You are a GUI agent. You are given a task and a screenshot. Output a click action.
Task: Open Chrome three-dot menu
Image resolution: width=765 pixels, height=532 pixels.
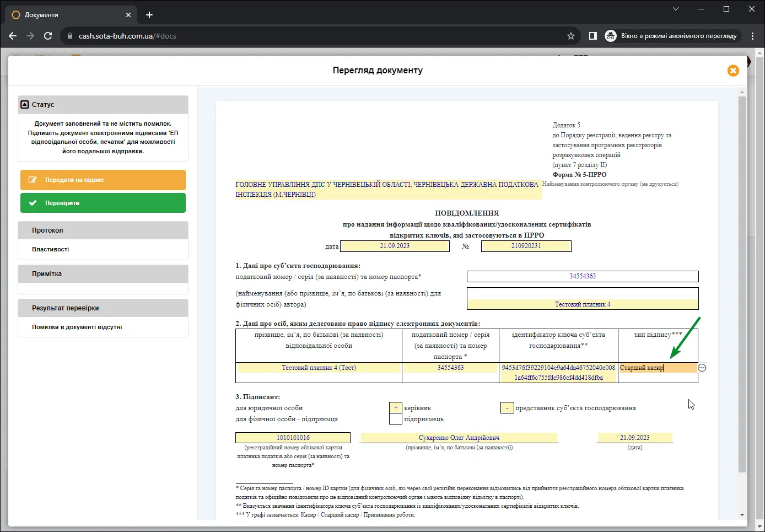752,36
